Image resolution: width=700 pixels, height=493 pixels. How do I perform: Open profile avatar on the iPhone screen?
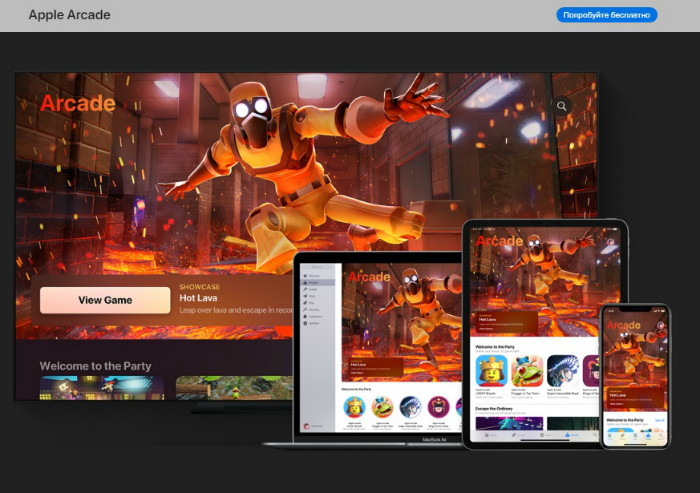tap(660, 325)
